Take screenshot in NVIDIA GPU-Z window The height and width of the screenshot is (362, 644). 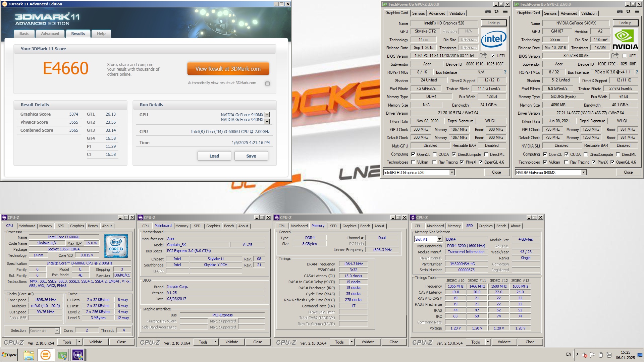point(620,12)
